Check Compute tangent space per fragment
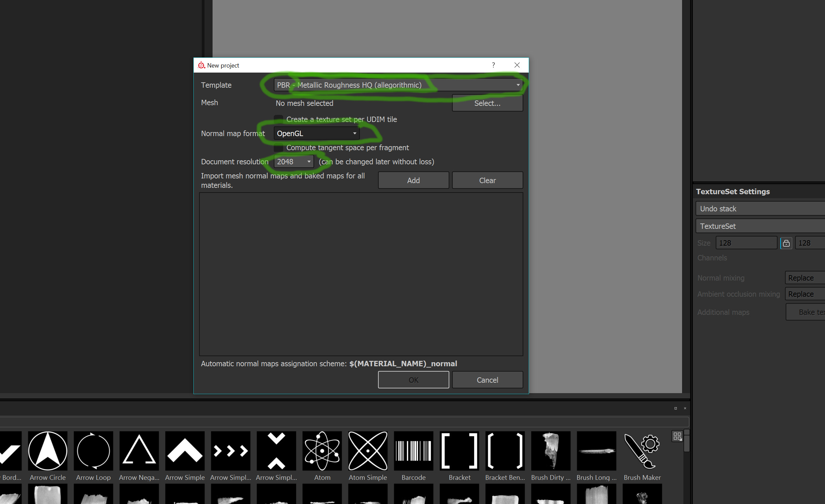The width and height of the screenshot is (825, 504). click(x=278, y=148)
